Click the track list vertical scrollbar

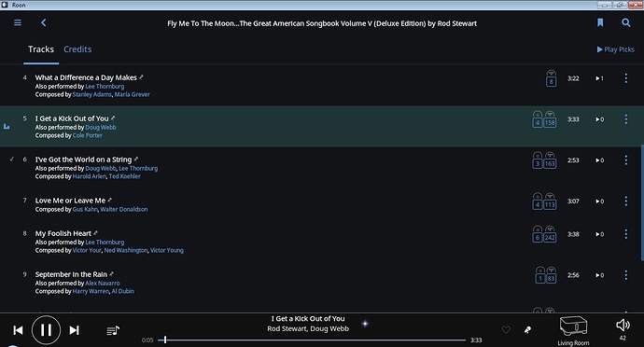[642, 202]
